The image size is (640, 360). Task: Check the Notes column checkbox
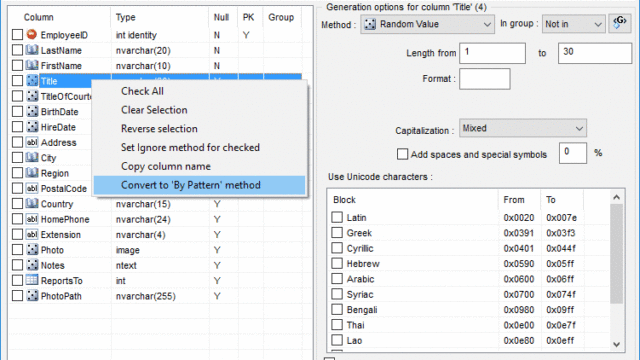pyautogui.click(x=17, y=265)
